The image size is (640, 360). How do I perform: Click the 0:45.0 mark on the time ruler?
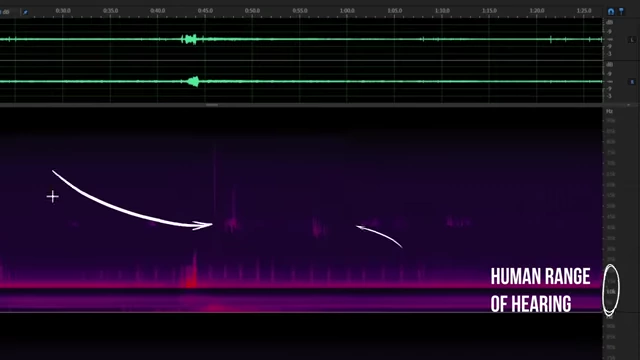coord(205,11)
